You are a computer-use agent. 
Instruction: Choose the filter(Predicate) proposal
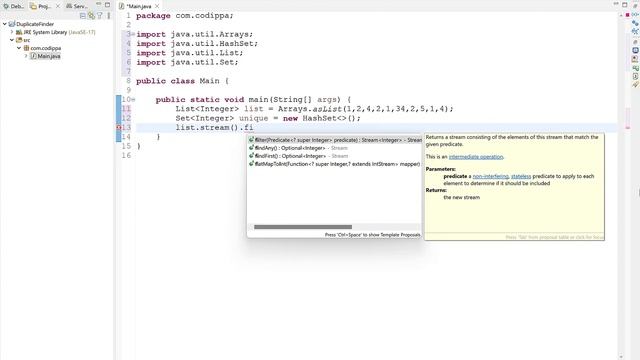(x=334, y=140)
